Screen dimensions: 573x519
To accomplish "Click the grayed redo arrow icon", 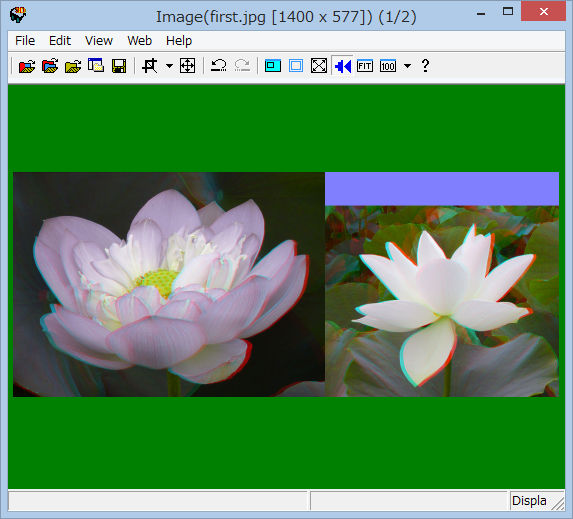I will [242, 66].
